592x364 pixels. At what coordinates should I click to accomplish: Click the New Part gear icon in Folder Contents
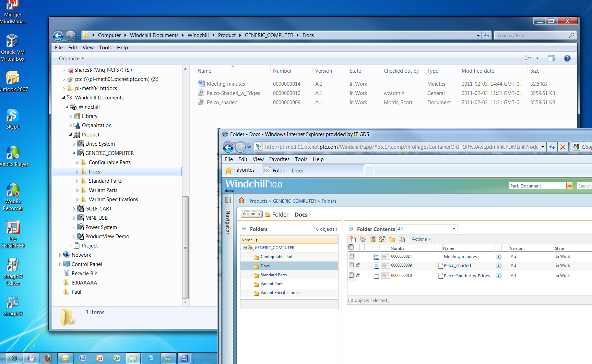[363, 239]
